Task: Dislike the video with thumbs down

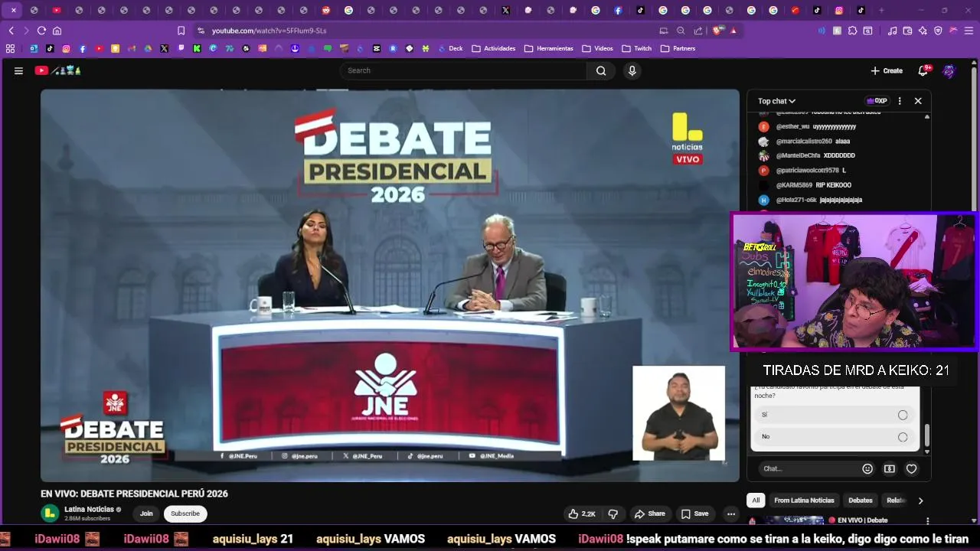Action: coord(612,514)
